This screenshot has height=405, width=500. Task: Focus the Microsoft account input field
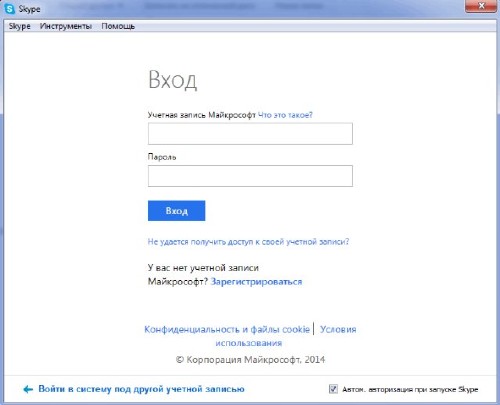(250, 134)
